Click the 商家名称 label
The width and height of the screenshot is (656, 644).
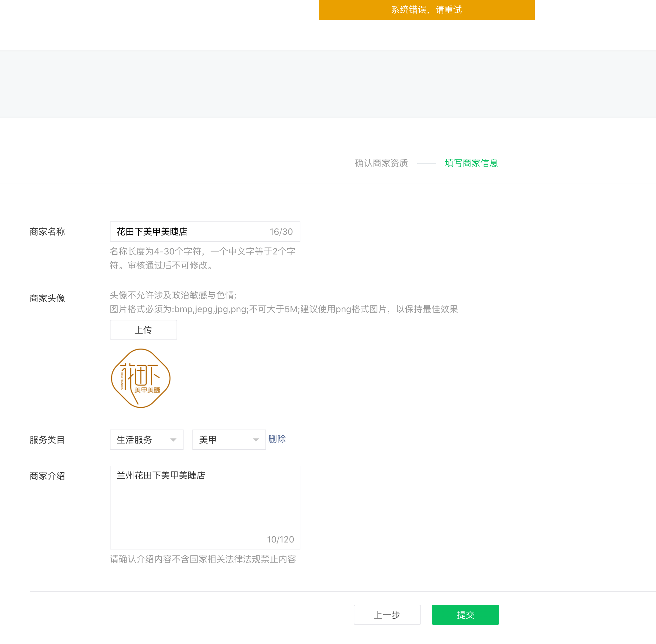(x=47, y=232)
